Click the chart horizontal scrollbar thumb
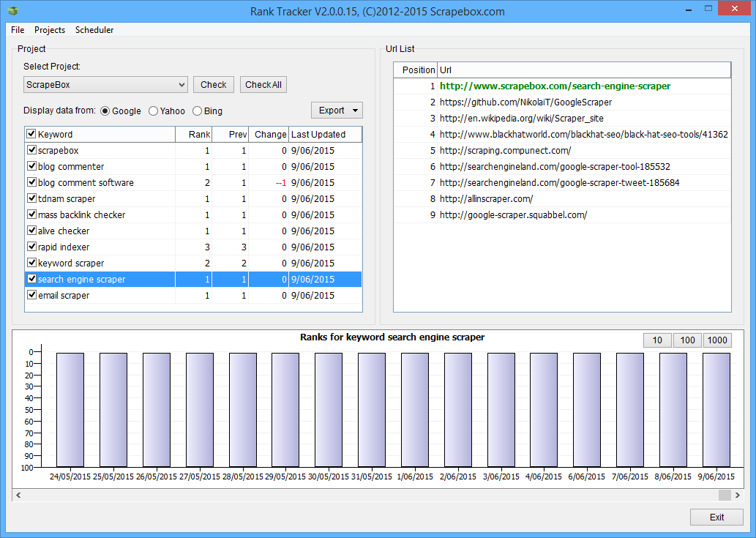756x538 pixels. pyautogui.click(x=724, y=496)
